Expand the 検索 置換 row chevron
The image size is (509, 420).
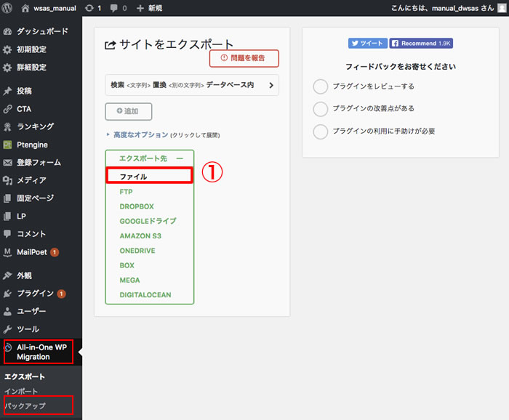pyautogui.click(x=270, y=85)
